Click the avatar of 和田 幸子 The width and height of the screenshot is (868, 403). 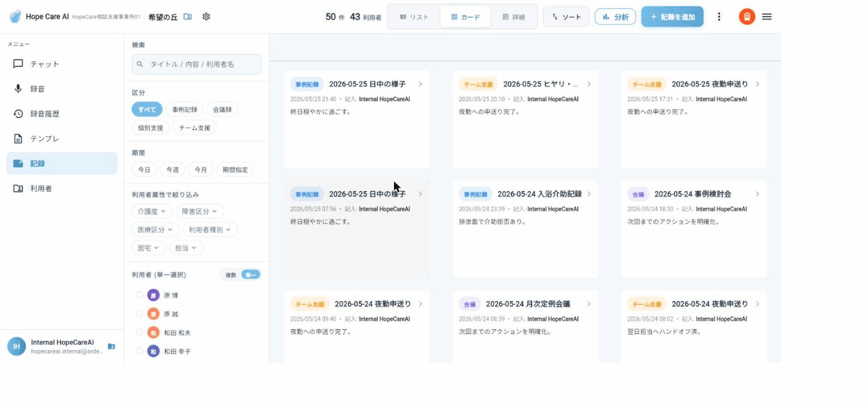pos(153,351)
